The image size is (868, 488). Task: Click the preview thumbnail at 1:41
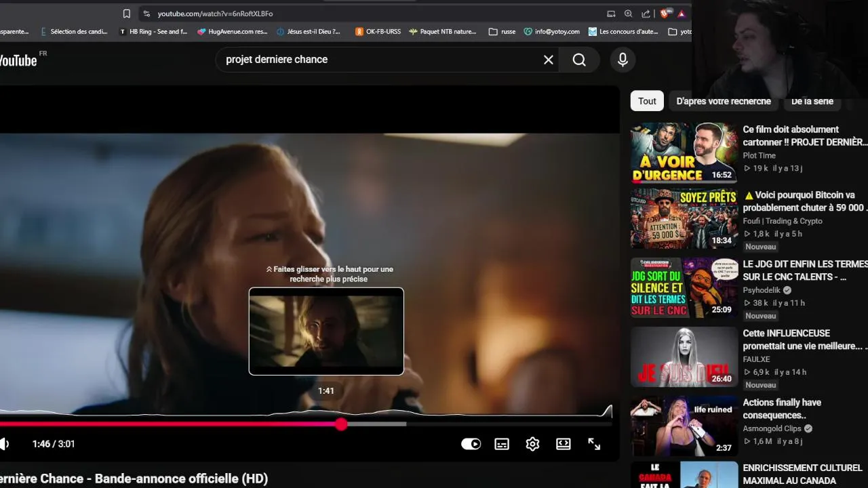click(x=326, y=331)
